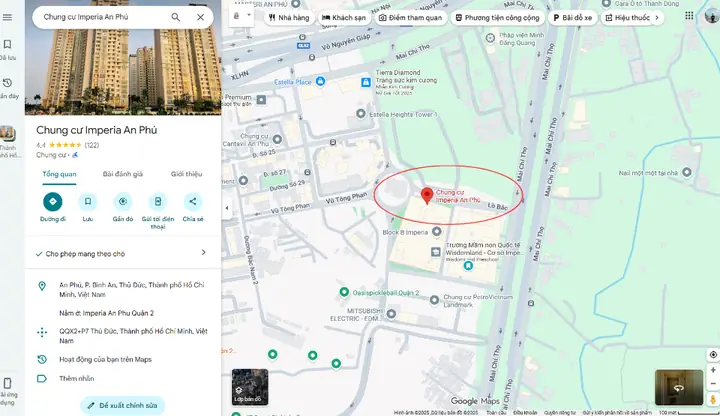
Task: Switch to the Bài đánh giá tab
Action: [123, 174]
